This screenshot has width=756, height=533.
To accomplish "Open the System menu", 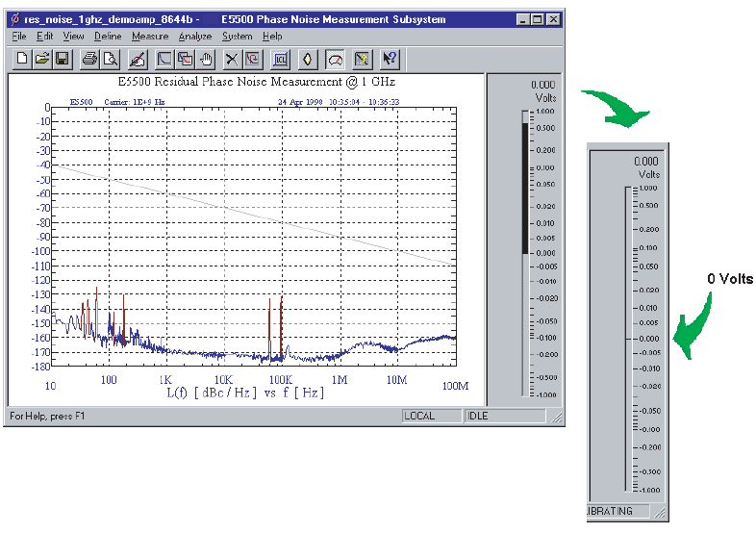I will pyautogui.click(x=237, y=37).
